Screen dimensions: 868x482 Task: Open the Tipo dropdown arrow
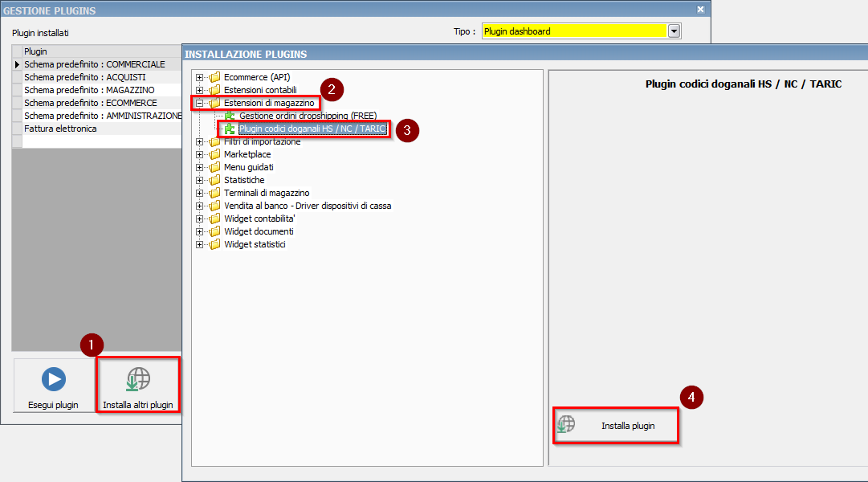tap(674, 31)
